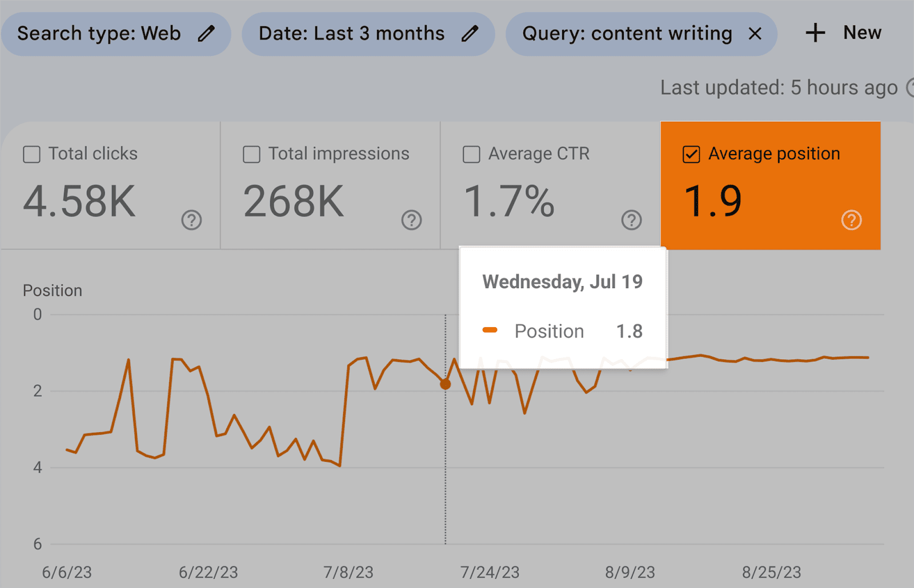Open help for Total impressions
The height and width of the screenshot is (588, 914).
click(x=411, y=220)
